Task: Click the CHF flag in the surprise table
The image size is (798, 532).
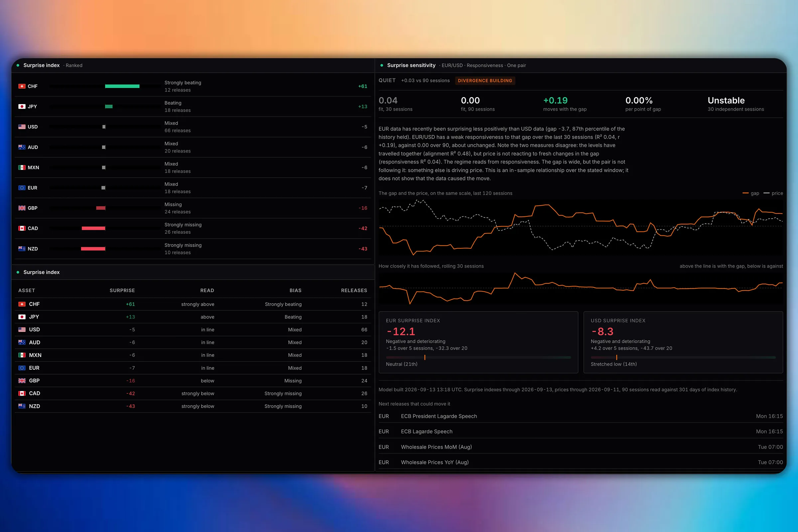Action: pos(22,304)
